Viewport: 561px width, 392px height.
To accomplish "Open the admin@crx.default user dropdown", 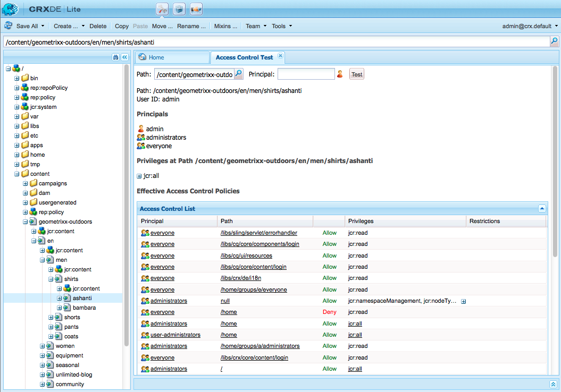I will (x=530, y=26).
